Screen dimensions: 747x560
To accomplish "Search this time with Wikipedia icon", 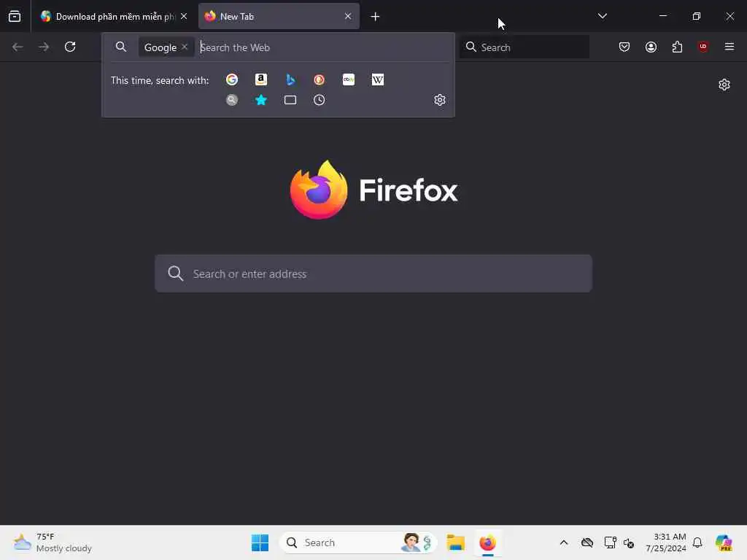I will tap(378, 79).
